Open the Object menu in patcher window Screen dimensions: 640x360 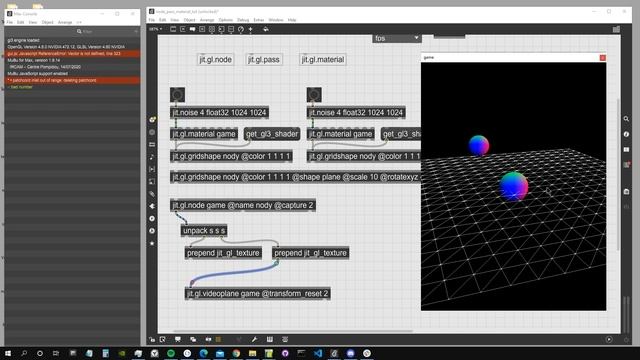189,20
